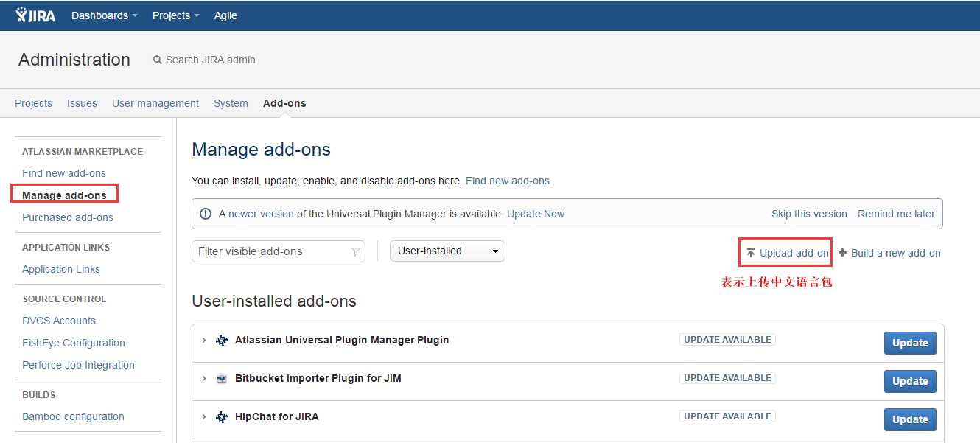Click the Bitbucket Importer Plugin for JIM name
Screen dimensions: 980x443
tap(318, 378)
